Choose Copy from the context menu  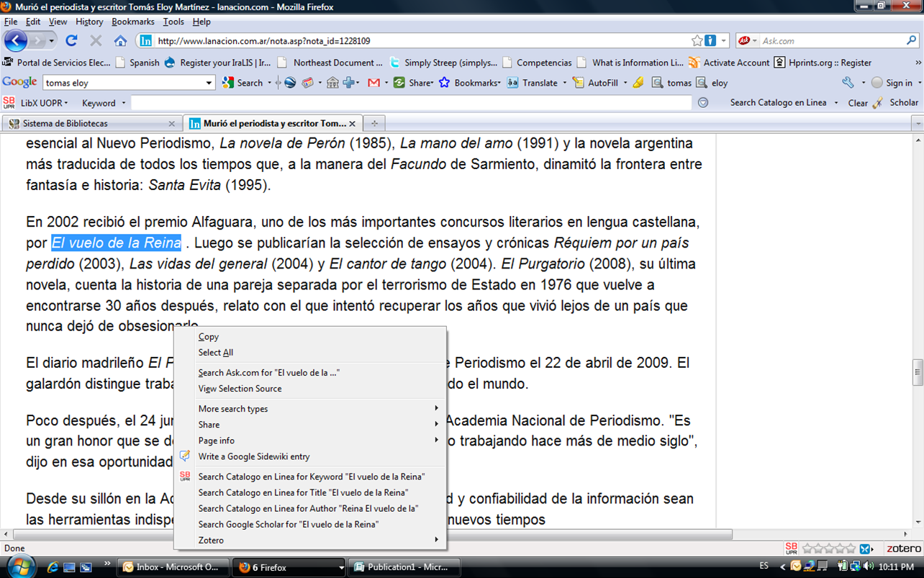tap(209, 337)
